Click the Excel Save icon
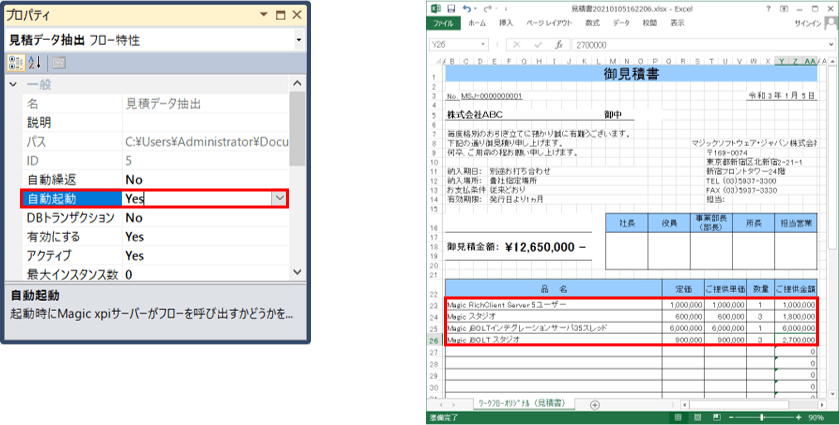The height and width of the screenshot is (425, 839). [452, 8]
